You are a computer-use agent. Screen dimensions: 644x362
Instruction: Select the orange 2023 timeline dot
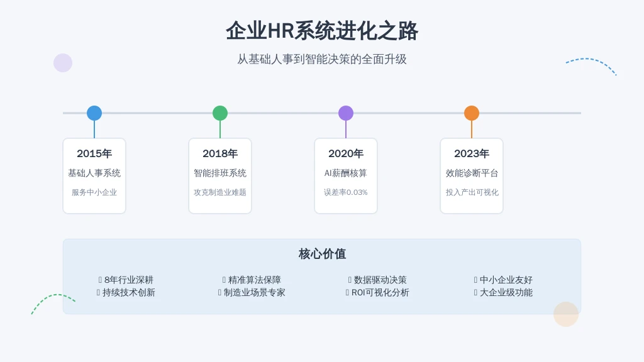472,113
